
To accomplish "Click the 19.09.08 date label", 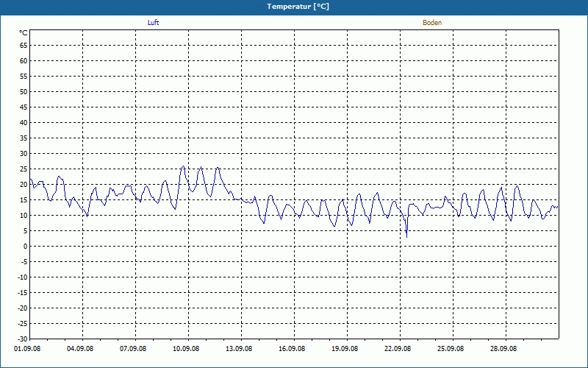I will click(345, 348).
